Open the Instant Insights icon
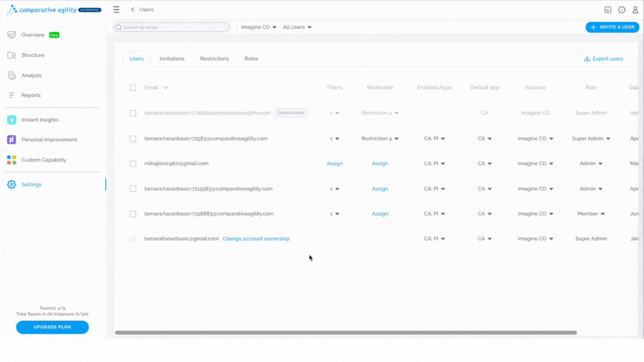644x362 pixels. point(12,120)
